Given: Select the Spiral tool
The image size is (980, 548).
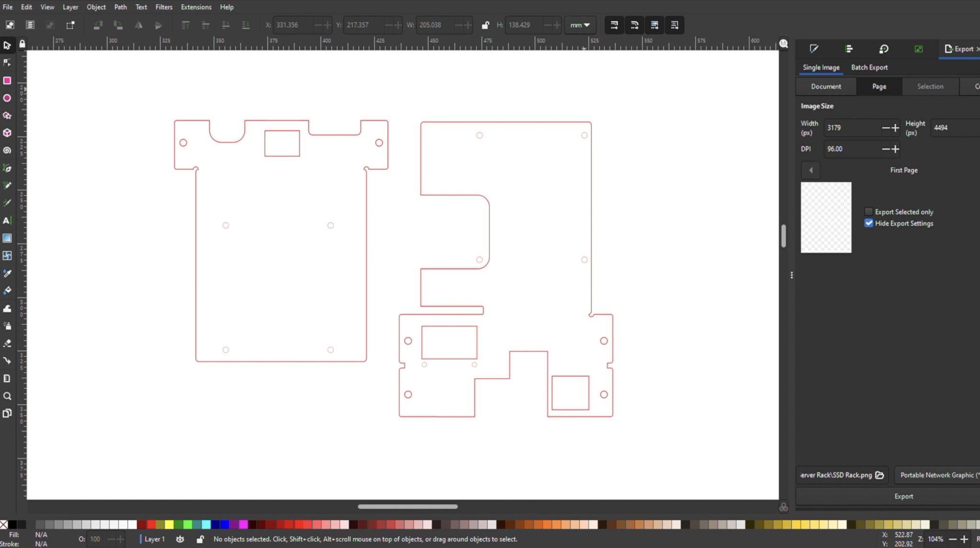Looking at the screenshot, I should click(x=7, y=150).
